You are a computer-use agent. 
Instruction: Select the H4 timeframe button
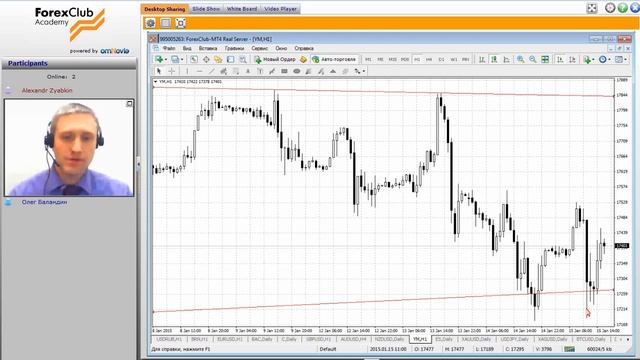[429, 60]
